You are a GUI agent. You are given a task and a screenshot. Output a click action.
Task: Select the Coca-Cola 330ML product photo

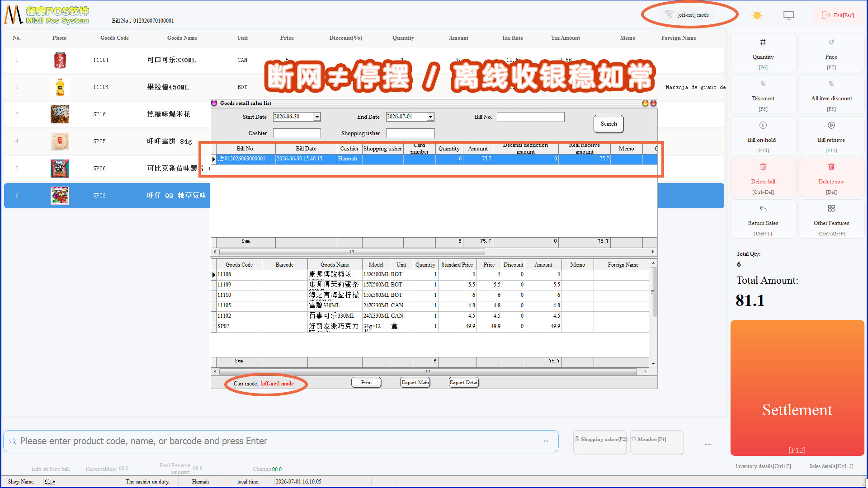coord(60,60)
